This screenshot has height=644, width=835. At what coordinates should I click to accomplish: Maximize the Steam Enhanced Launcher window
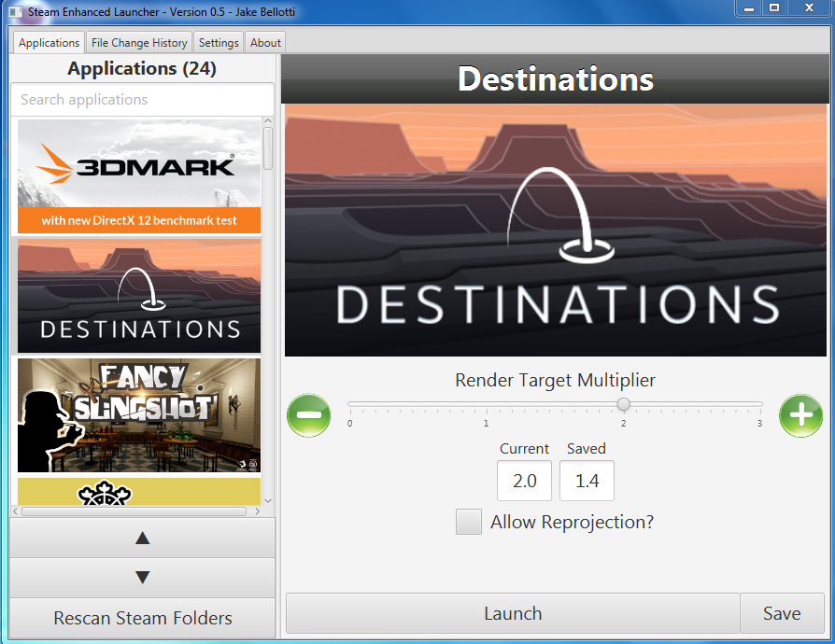(x=774, y=8)
